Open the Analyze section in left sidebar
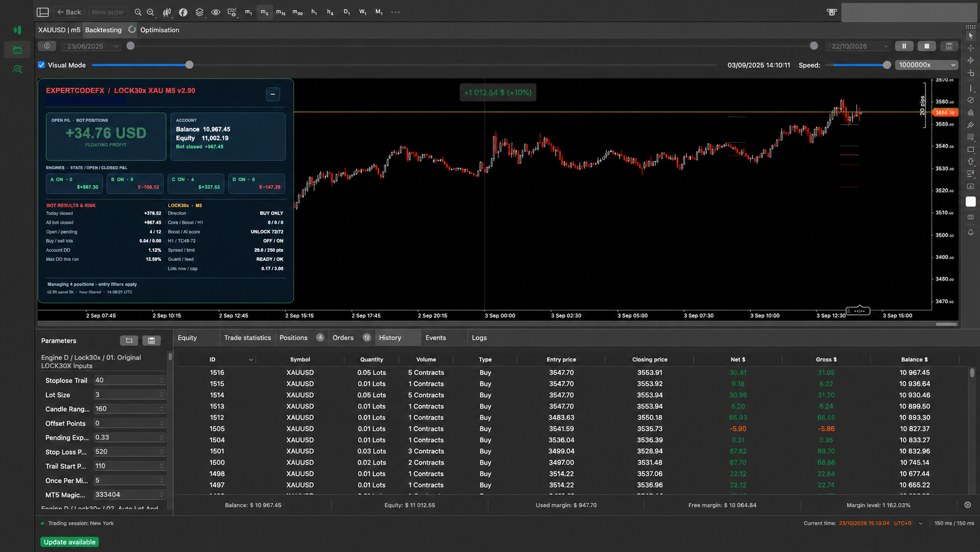This screenshot has height=552, width=980. [18, 69]
